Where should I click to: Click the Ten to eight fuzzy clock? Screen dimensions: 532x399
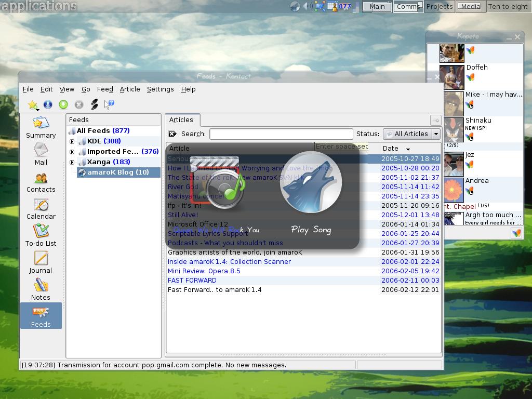pyautogui.click(x=508, y=6)
